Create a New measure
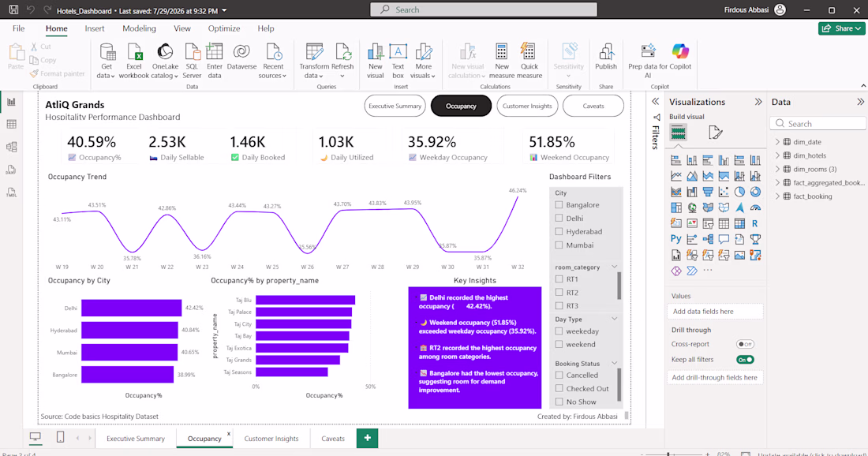 (502, 61)
